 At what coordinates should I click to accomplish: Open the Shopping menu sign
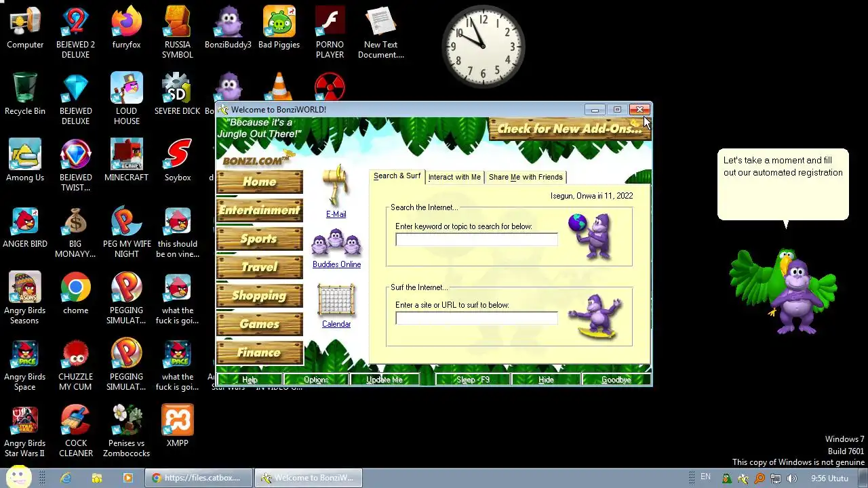(x=260, y=296)
